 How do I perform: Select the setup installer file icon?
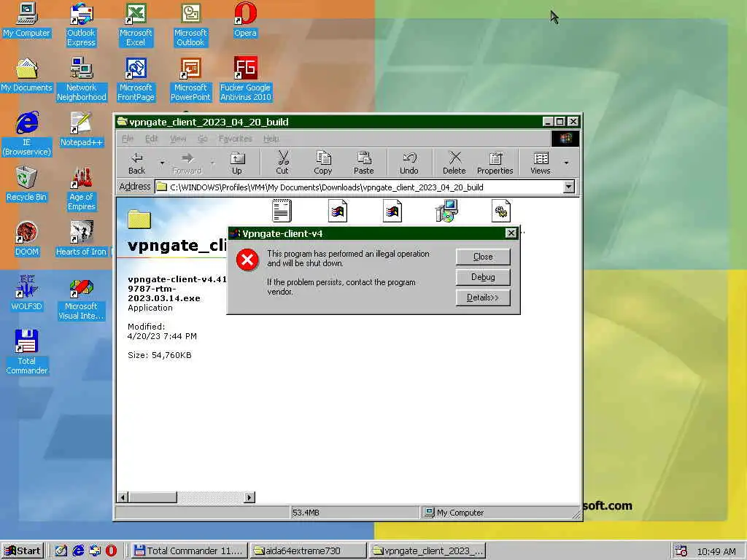click(x=447, y=211)
